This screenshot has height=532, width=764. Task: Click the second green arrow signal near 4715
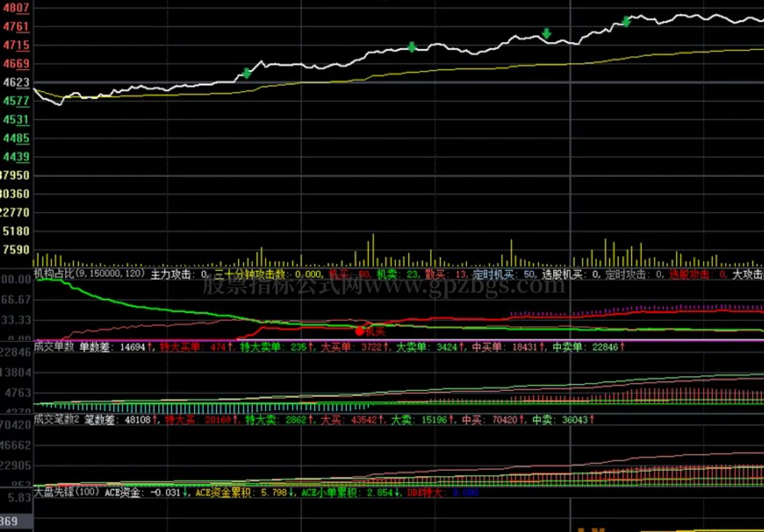pos(412,47)
